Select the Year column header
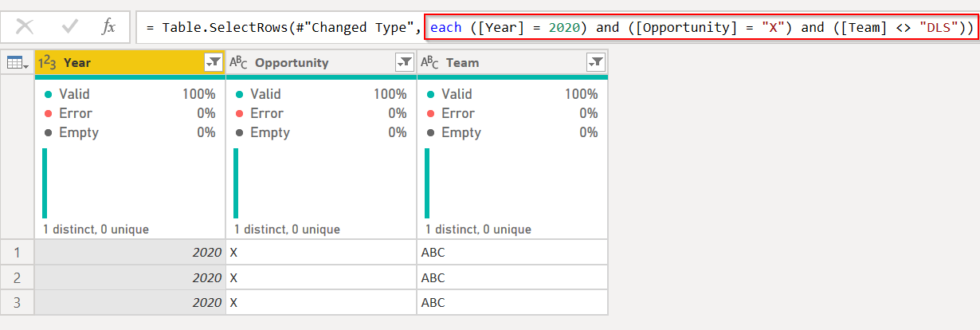The width and height of the screenshot is (980, 330). pyautogui.click(x=130, y=62)
